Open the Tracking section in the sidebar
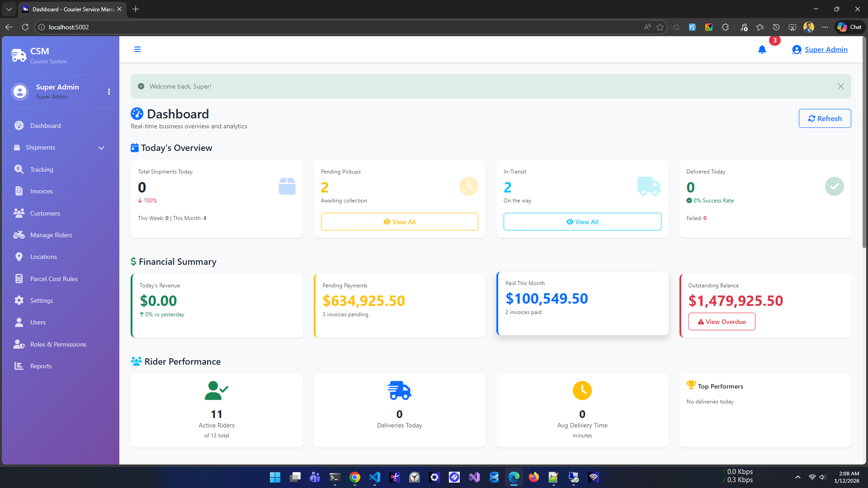868x488 pixels. (x=41, y=169)
